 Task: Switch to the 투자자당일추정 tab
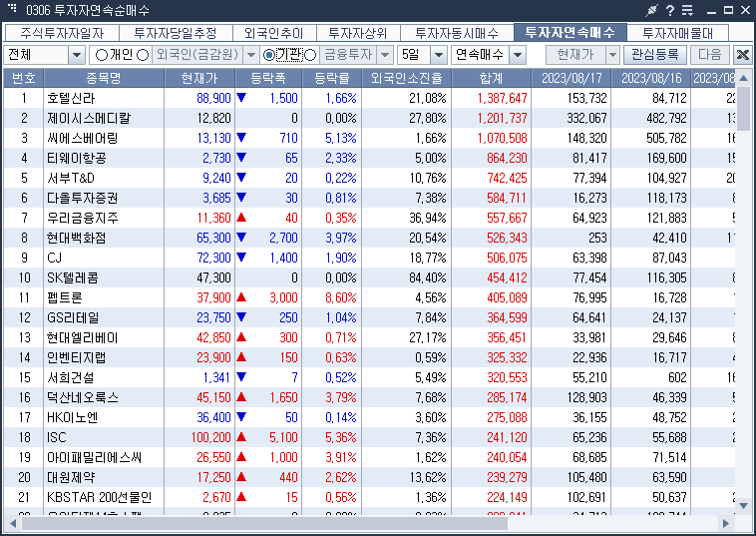[176, 33]
